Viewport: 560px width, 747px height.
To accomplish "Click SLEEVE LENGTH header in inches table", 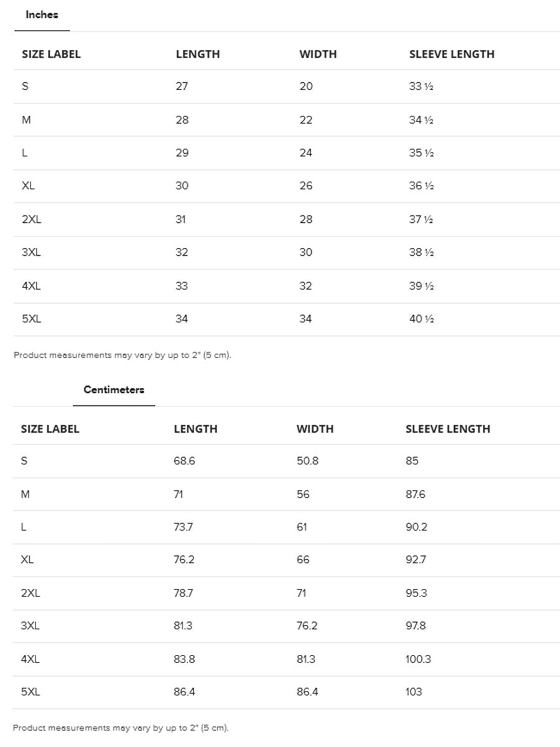I will tap(452, 54).
